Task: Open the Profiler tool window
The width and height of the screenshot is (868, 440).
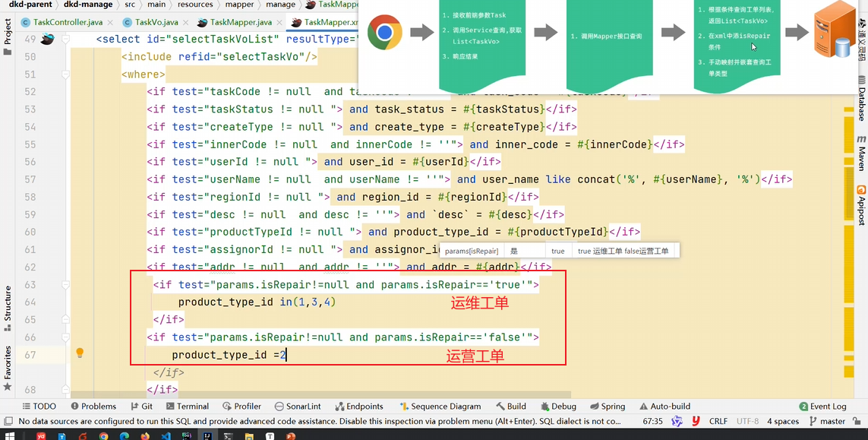Action: click(242, 407)
